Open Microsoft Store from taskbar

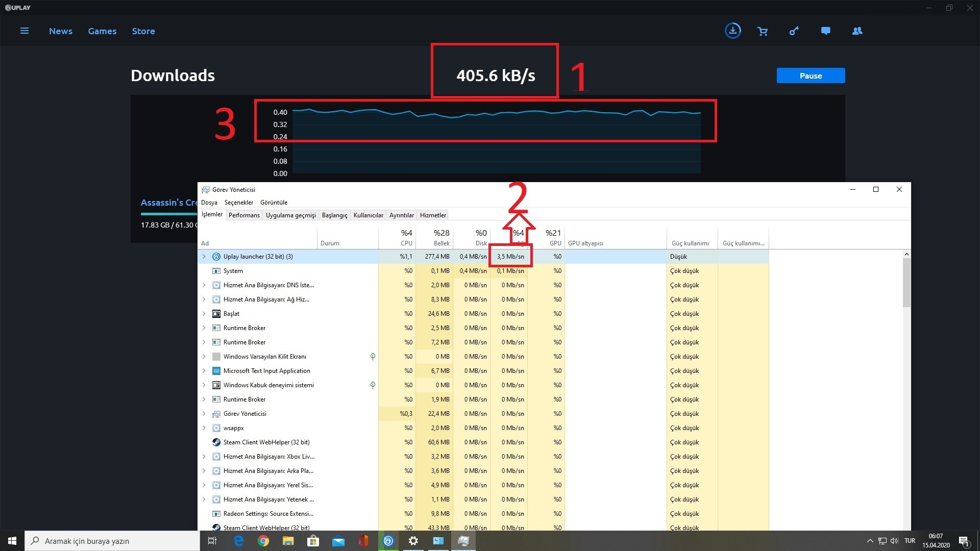tap(313, 541)
